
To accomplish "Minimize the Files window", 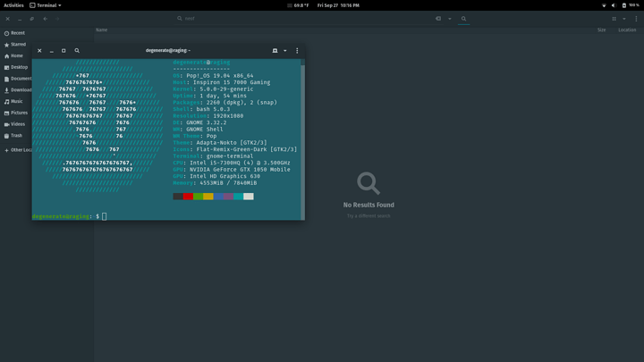I will tap(20, 19).
